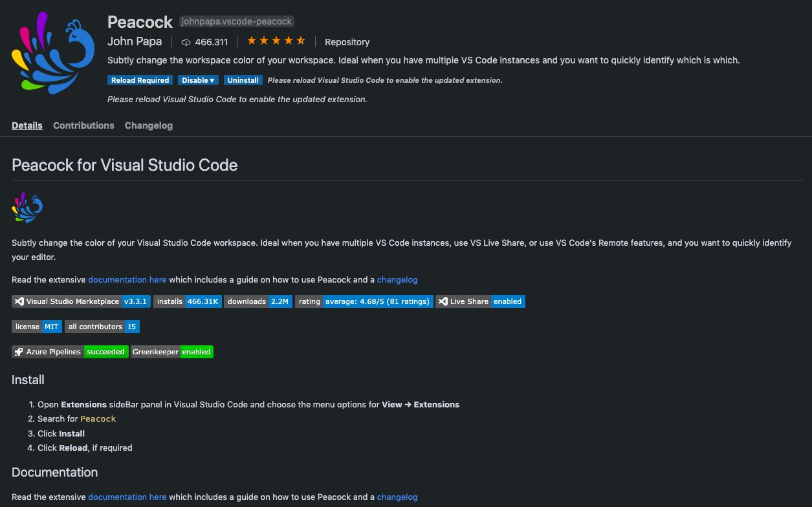Click the star rating icons

click(x=276, y=41)
